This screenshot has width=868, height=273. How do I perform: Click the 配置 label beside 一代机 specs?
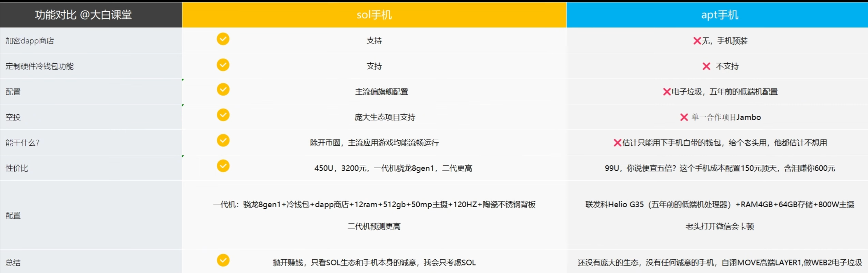pyautogui.click(x=13, y=215)
